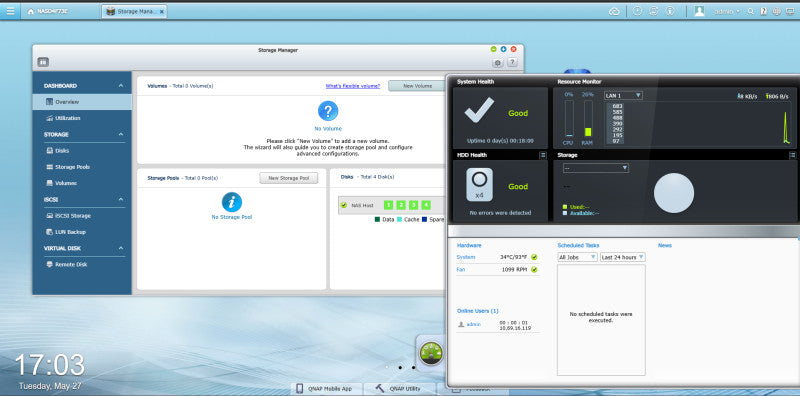The height and width of the screenshot is (396, 800).
Task: Open external devices icon in top bar
Action: [654, 11]
